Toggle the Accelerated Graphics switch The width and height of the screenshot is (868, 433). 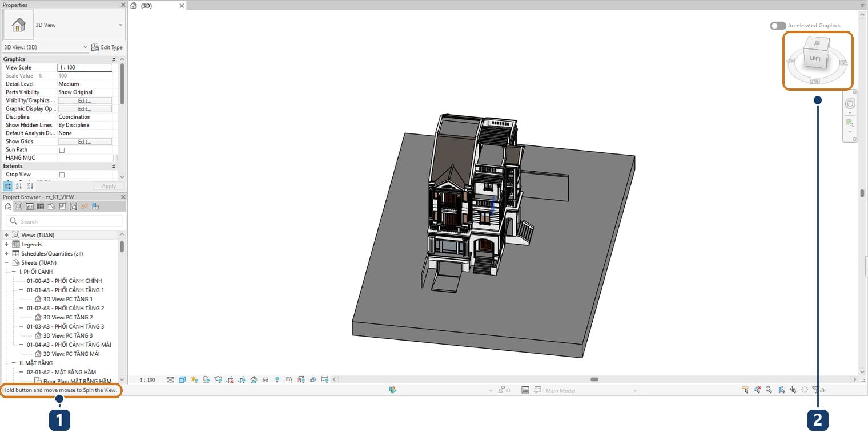click(778, 26)
